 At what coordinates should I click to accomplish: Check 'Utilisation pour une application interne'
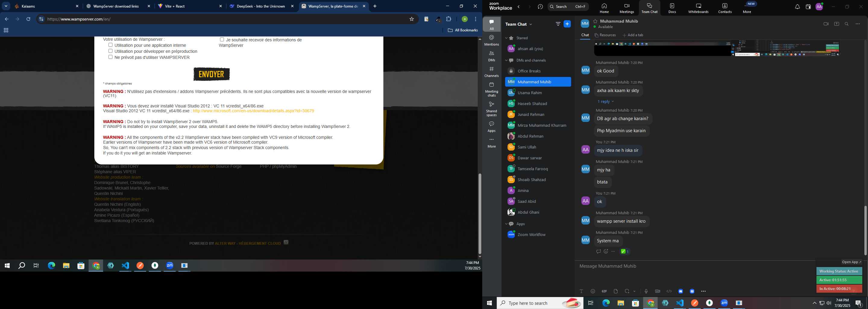point(110,45)
